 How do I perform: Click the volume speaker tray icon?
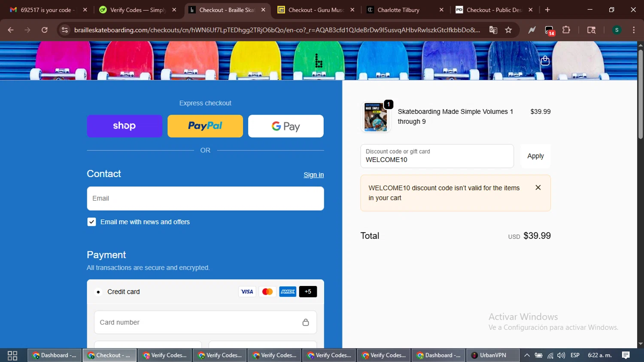point(561,355)
